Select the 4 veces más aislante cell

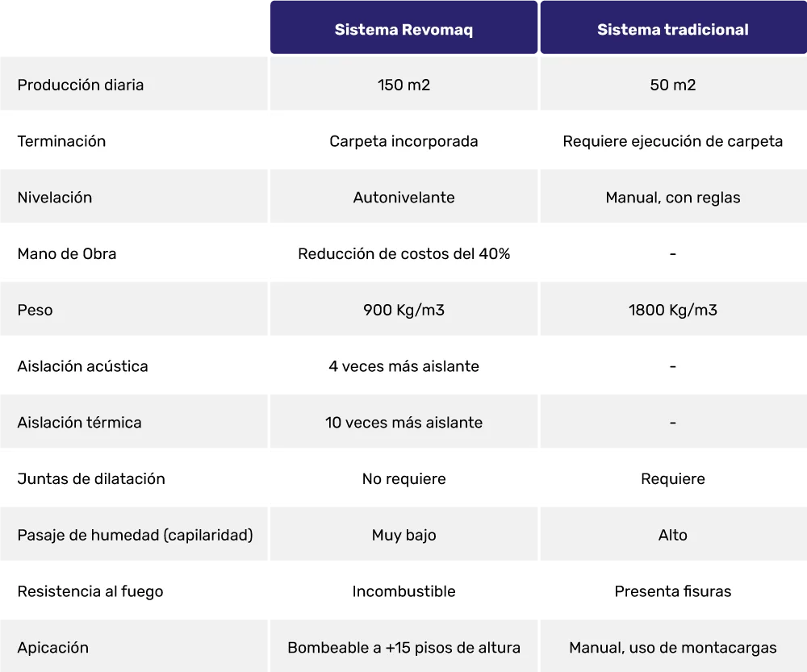pyautogui.click(x=404, y=365)
